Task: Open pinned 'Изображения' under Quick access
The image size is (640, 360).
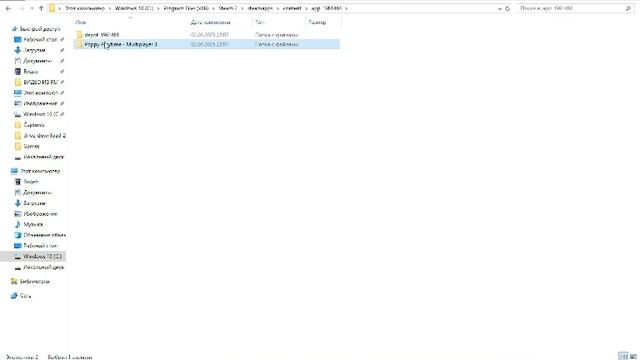Action: point(40,103)
